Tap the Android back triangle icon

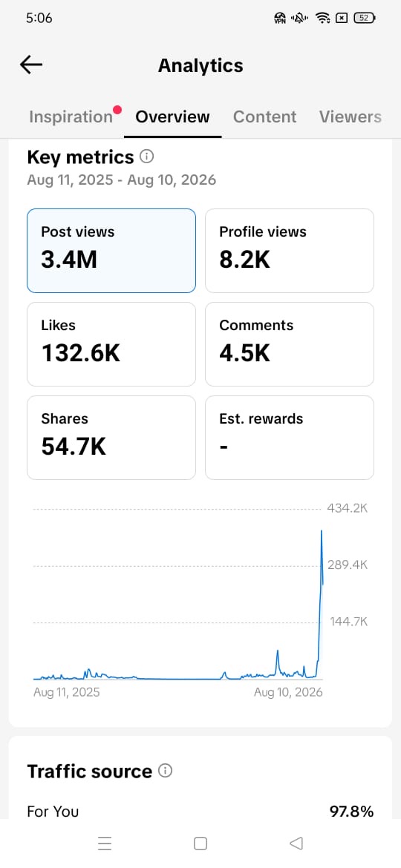point(296,843)
